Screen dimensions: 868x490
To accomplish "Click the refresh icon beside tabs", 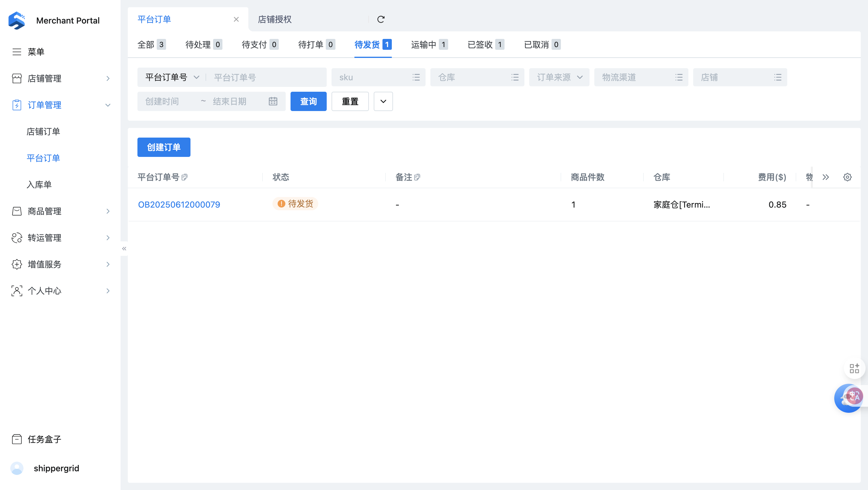I will [381, 19].
